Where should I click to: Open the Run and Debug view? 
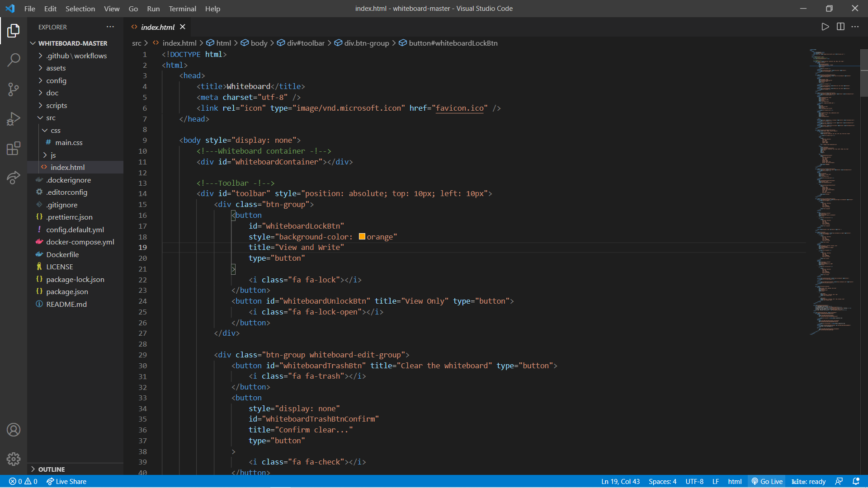pyautogui.click(x=14, y=119)
